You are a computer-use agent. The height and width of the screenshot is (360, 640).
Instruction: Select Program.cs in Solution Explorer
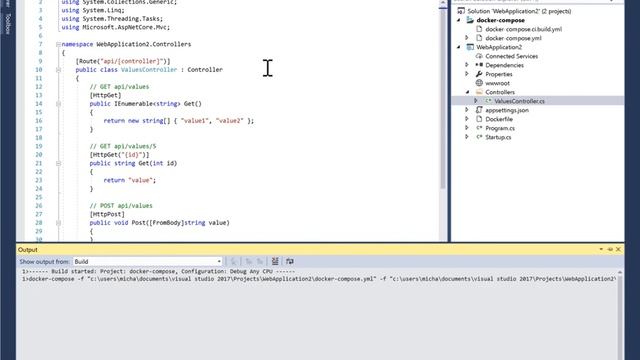[x=500, y=128]
